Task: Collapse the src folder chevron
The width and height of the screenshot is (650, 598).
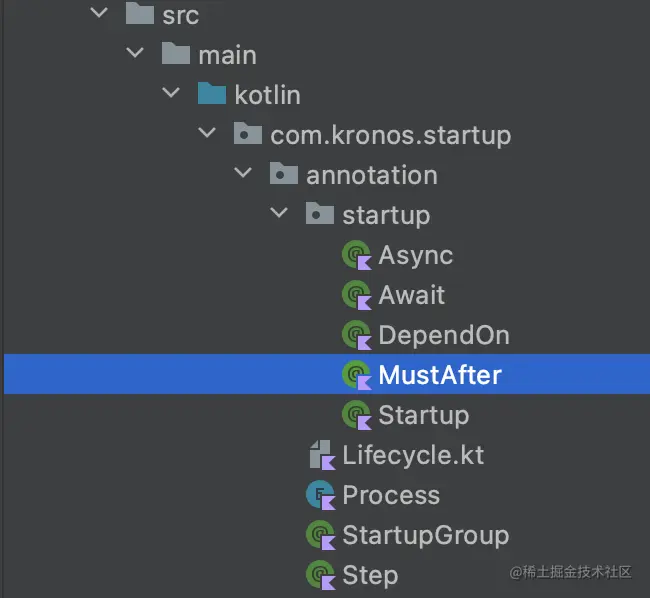Action: click(x=98, y=15)
